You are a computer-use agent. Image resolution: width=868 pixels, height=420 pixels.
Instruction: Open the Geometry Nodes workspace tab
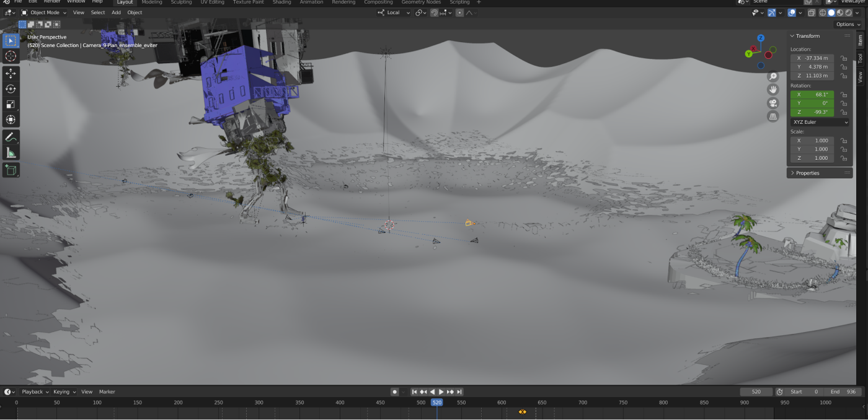(421, 2)
